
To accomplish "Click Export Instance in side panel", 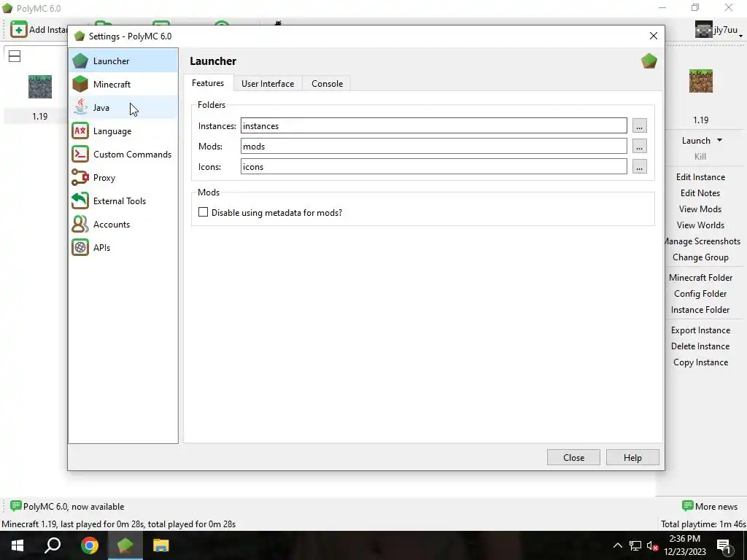I will 700,330.
